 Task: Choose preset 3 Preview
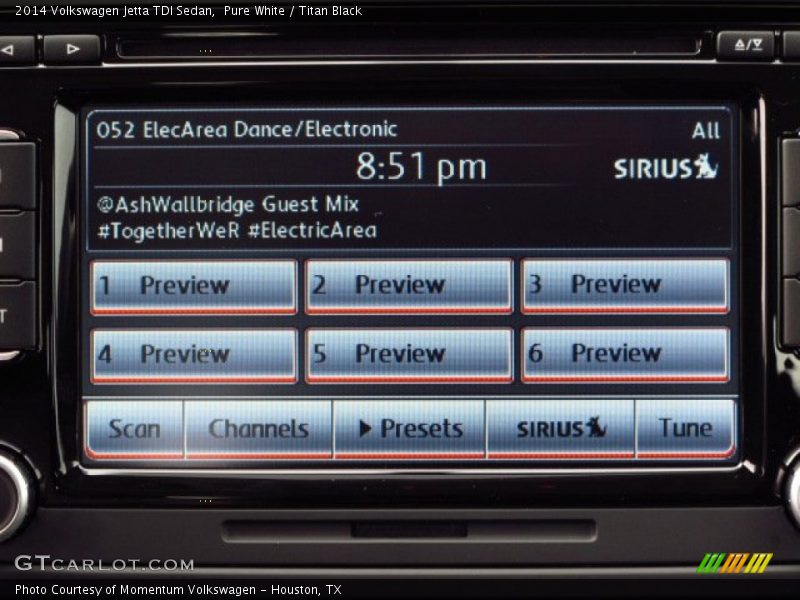(625, 286)
